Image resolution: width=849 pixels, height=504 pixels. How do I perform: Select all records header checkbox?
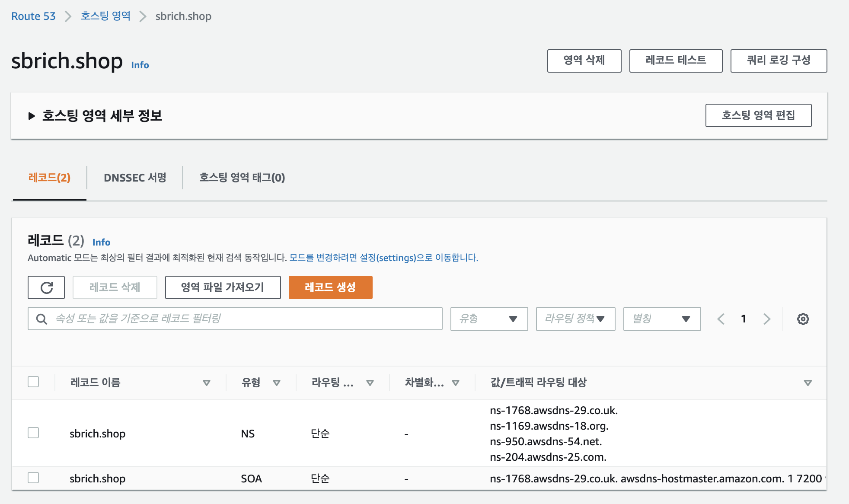coord(33,382)
